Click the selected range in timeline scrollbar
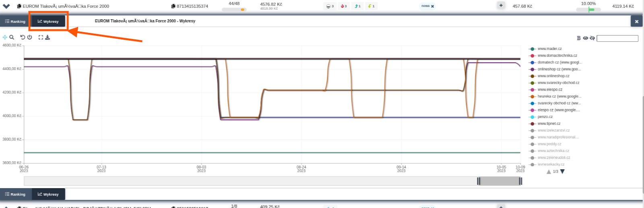This screenshot has width=644, height=208. [x=500, y=181]
